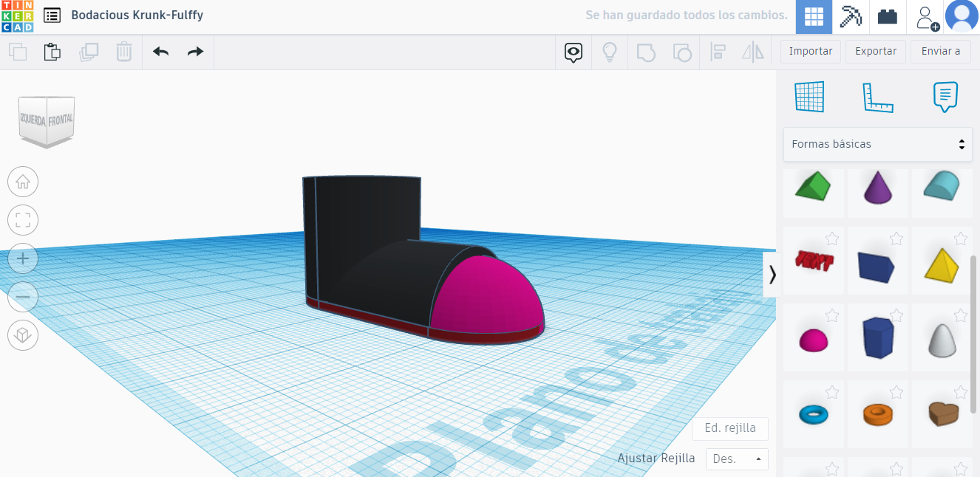Pick the red text shape

813,261
